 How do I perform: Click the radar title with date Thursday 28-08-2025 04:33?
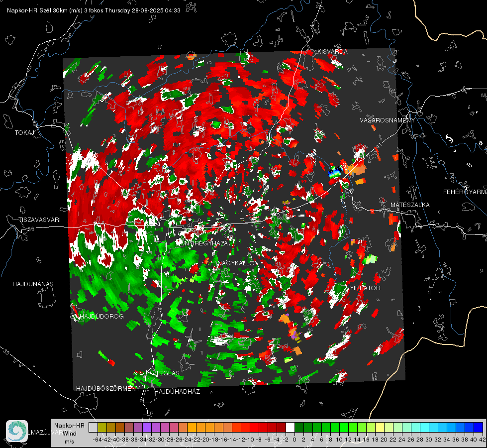tap(94, 10)
